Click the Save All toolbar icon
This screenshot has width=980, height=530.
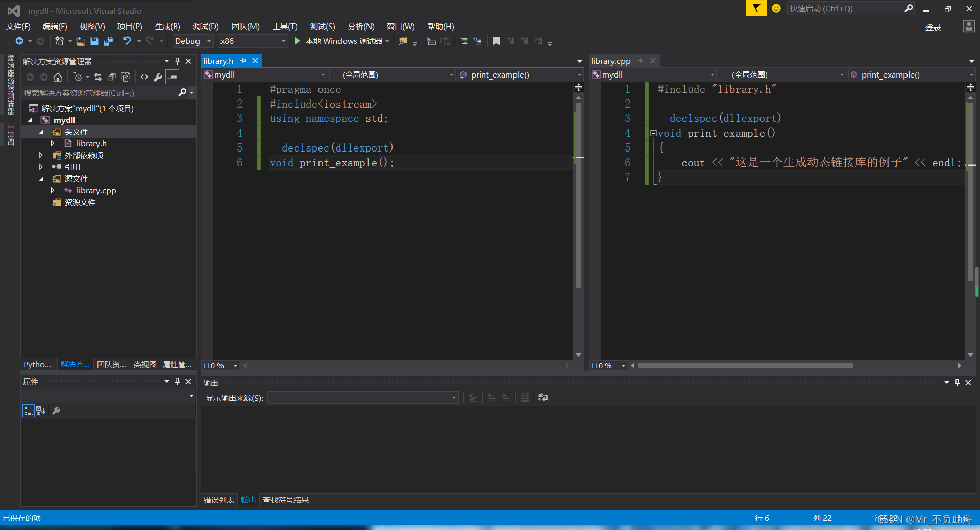point(108,41)
